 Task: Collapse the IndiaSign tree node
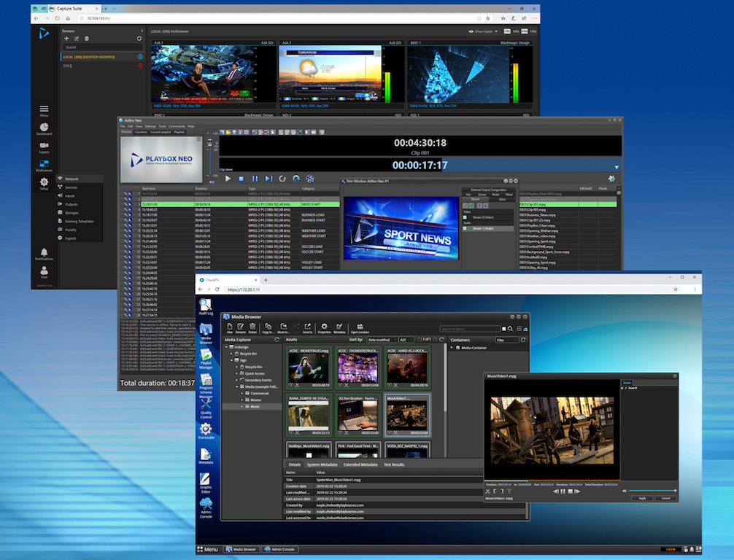[227, 347]
